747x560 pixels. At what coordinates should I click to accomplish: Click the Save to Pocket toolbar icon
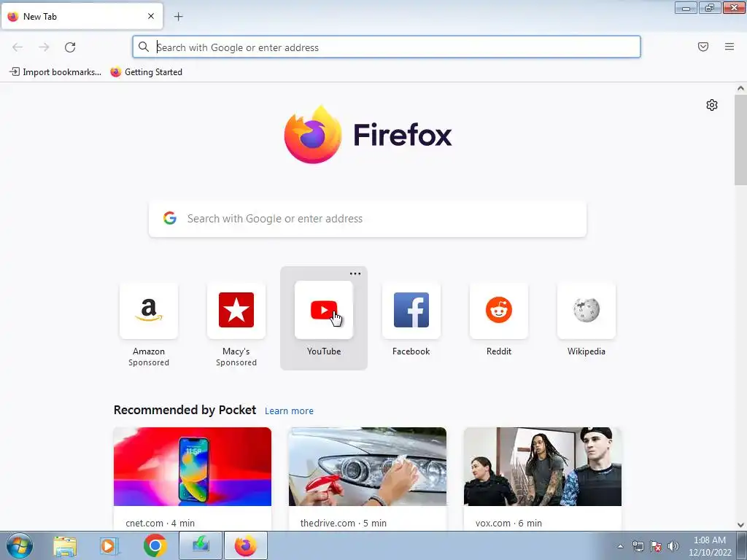[x=703, y=47]
